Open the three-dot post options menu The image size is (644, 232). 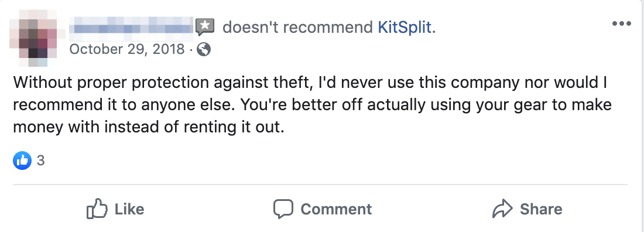621,24
